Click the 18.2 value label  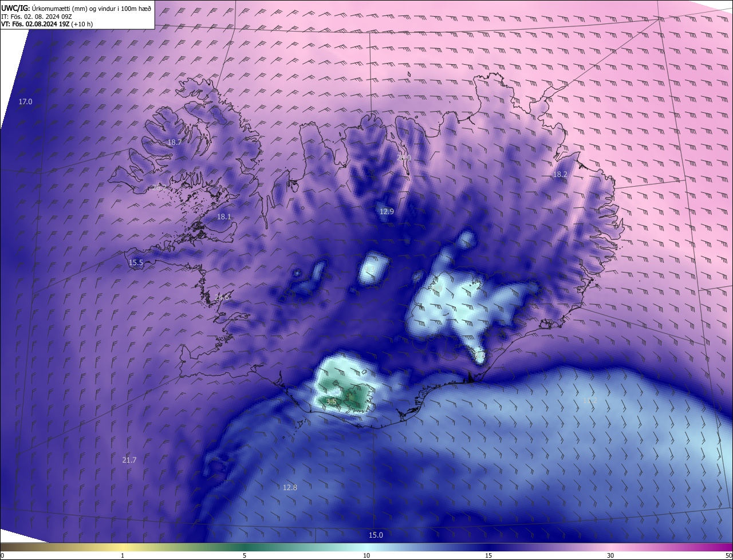pyautogui.click(x=560, y=174)
